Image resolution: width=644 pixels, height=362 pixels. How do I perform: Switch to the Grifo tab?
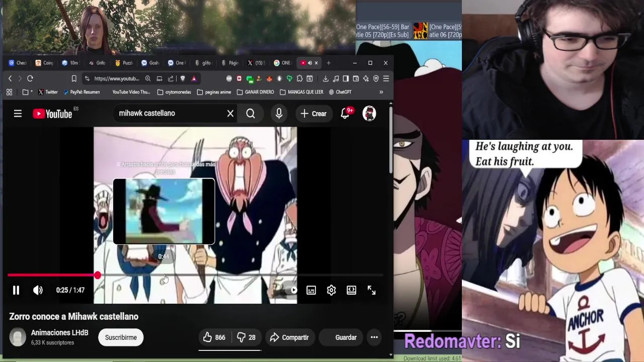(97, 63)
